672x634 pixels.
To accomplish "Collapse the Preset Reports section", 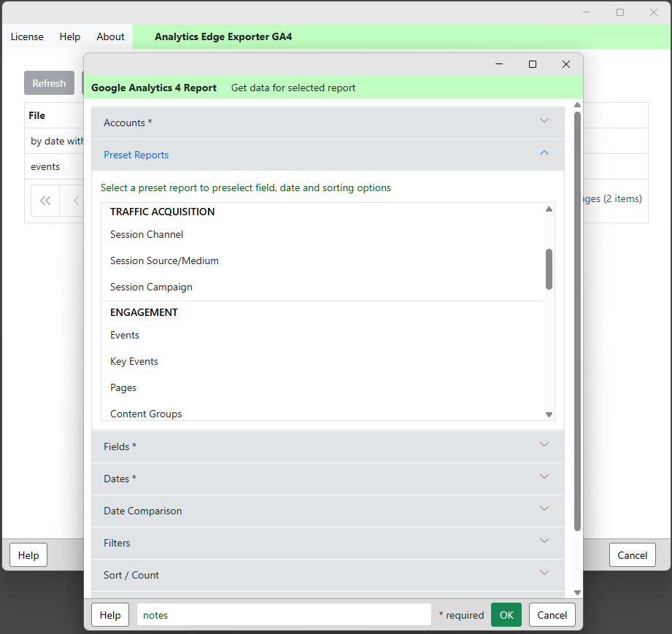I will (x=544, y=153).
